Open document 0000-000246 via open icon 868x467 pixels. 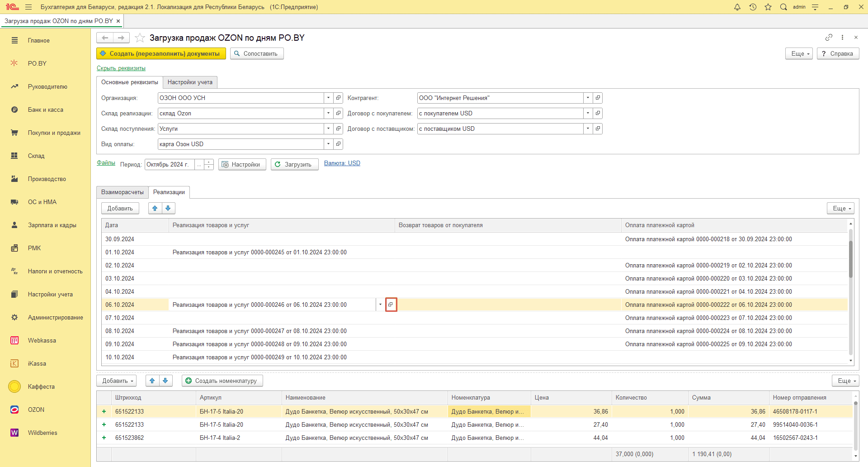[391, 305]
